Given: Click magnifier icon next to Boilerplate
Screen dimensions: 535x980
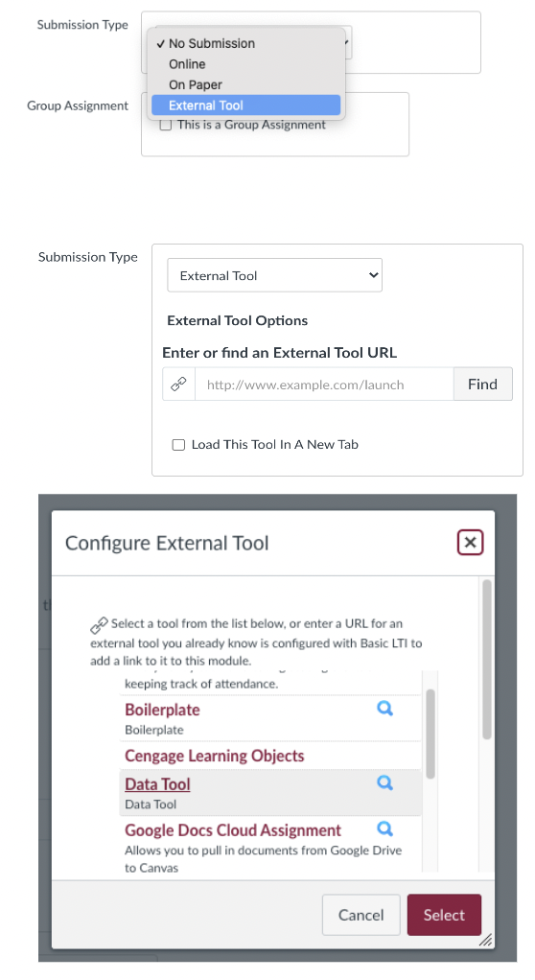Looking at the screenshot, I should pyautogui.click(x=385, y=708).
